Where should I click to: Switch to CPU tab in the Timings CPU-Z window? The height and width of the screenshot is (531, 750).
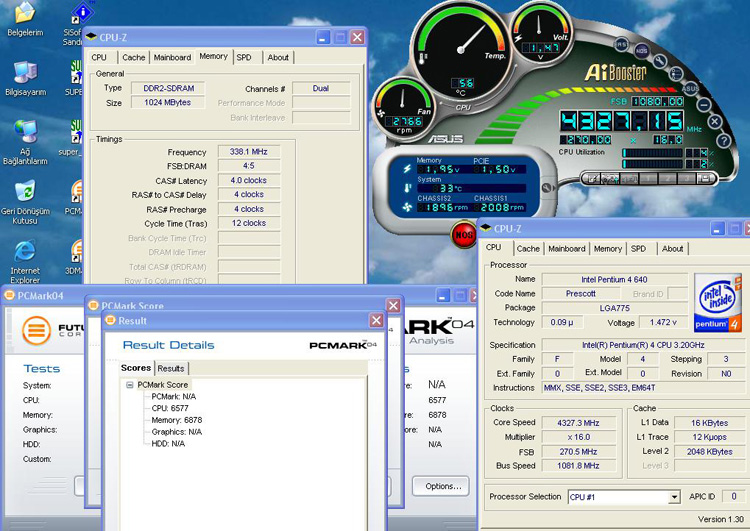pos(99,57)
